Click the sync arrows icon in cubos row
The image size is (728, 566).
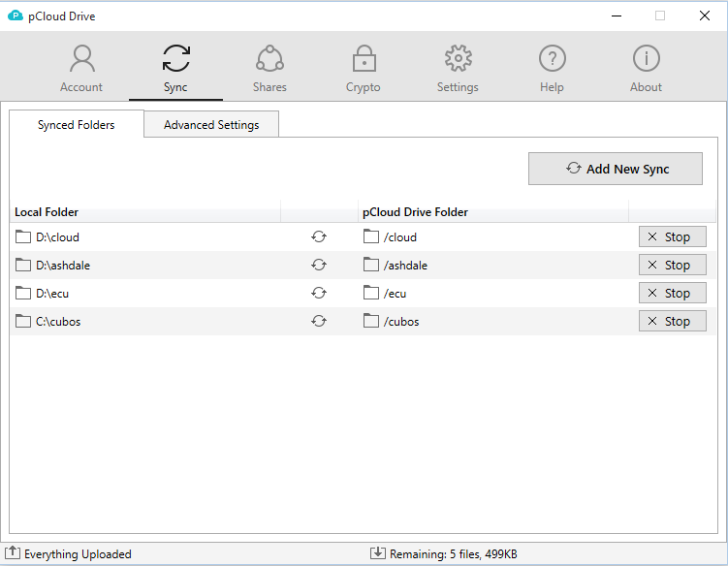[x=319, y=321]
